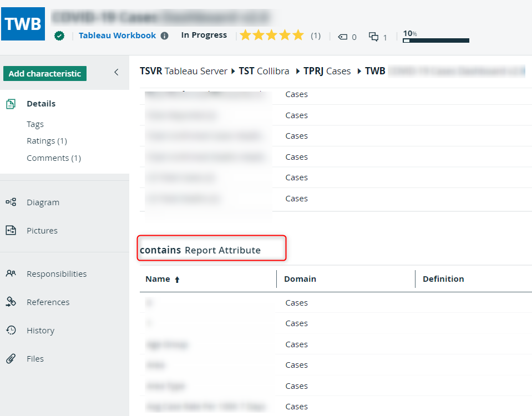Jump to the Ratings (1) section
The height and width of the screenshot is (416, 532).
pos(47,141)
